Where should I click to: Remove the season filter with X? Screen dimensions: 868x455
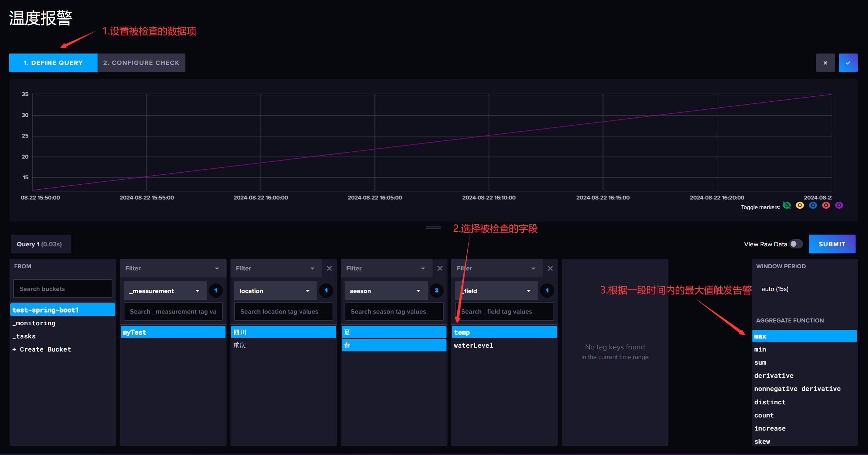click(x=440, y=268)
